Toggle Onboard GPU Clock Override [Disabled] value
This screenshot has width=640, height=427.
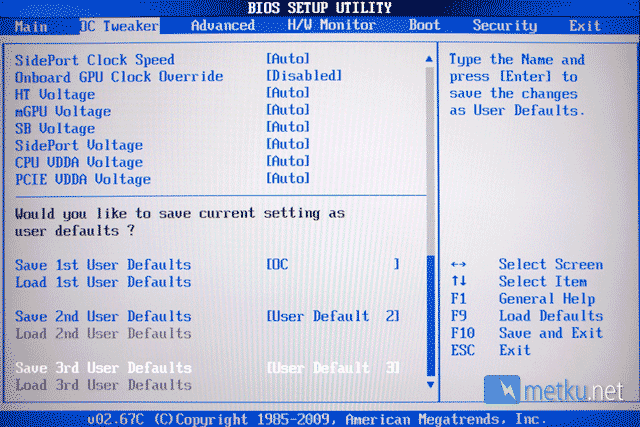304,76
